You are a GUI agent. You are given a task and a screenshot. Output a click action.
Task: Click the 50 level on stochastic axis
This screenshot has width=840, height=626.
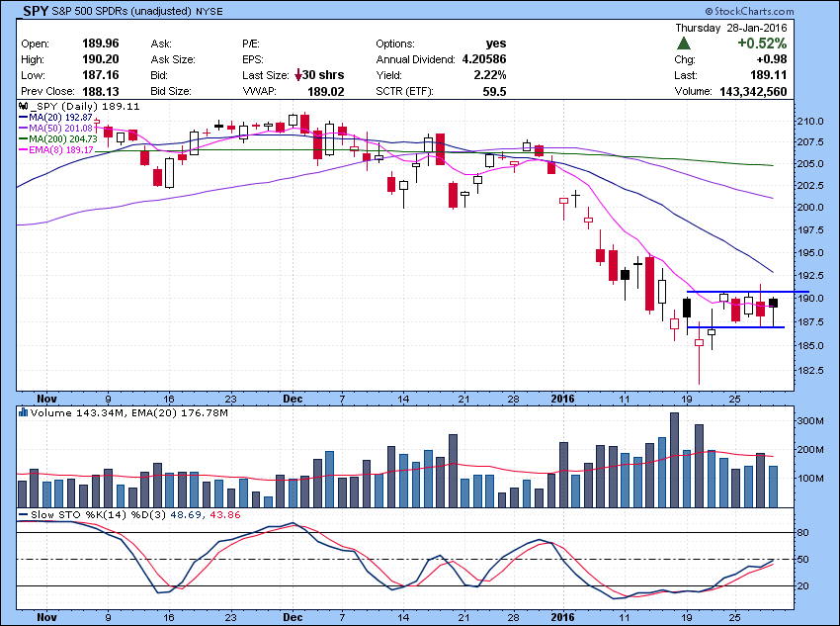[x=803, y=560]
